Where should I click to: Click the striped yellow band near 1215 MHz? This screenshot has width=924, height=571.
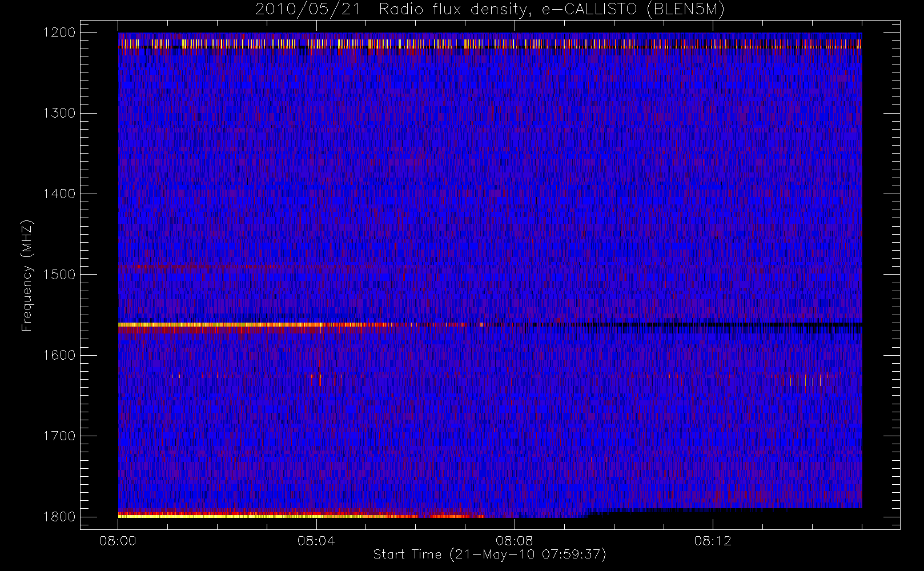490,44
